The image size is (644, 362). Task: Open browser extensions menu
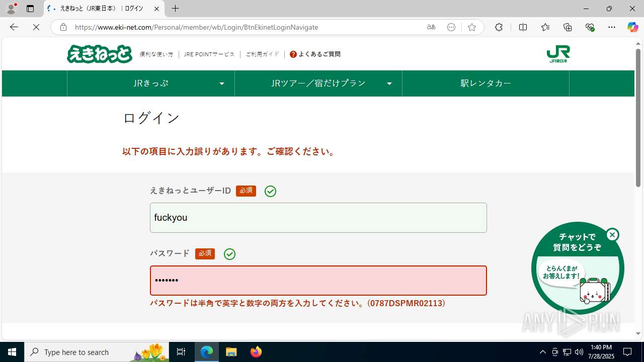tap(499, 27)
